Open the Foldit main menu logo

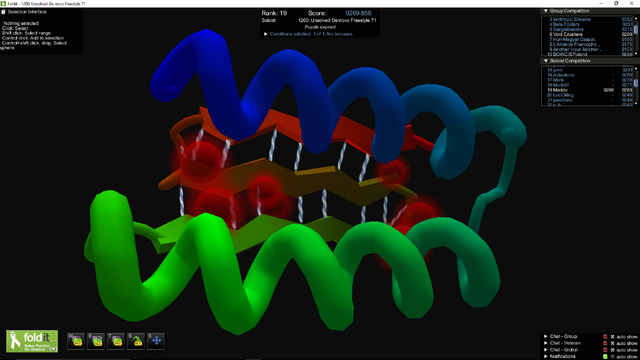pos(32,341)
